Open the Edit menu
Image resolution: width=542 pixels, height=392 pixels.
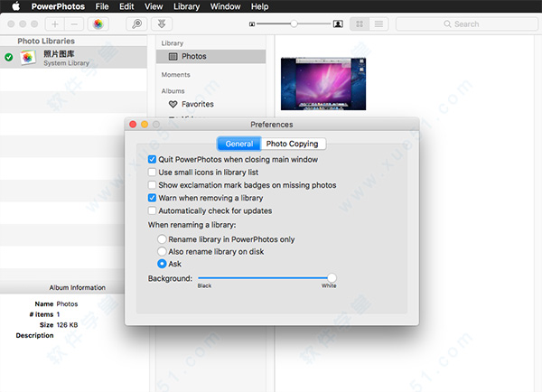[x=126, y=6]
